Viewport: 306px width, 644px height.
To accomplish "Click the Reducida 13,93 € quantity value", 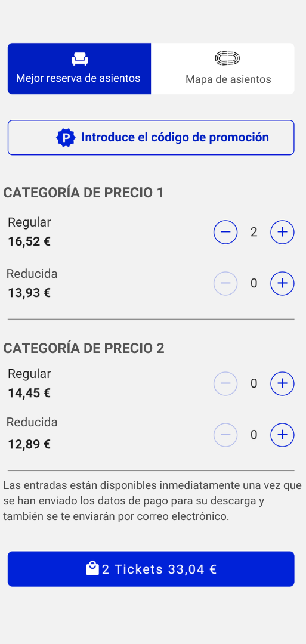I will point(254,283).
